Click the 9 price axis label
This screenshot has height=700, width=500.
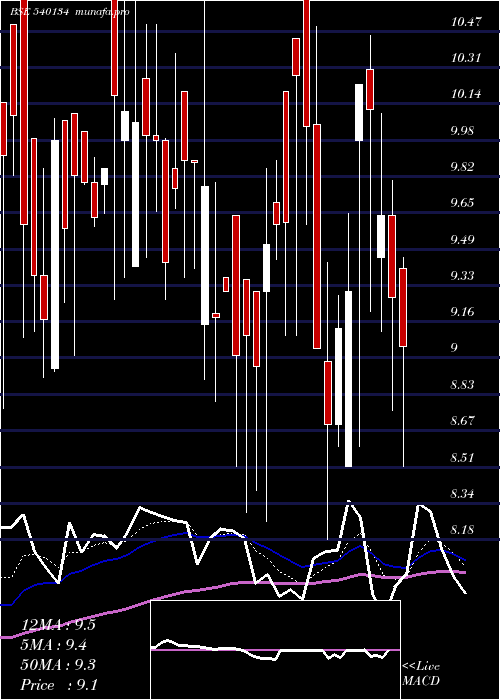[x=454, y=348]
